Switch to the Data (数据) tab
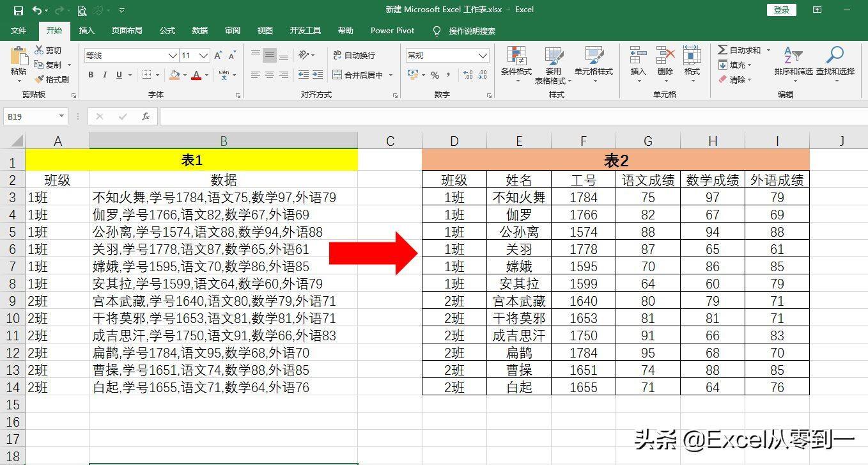 tap(200, 31)
